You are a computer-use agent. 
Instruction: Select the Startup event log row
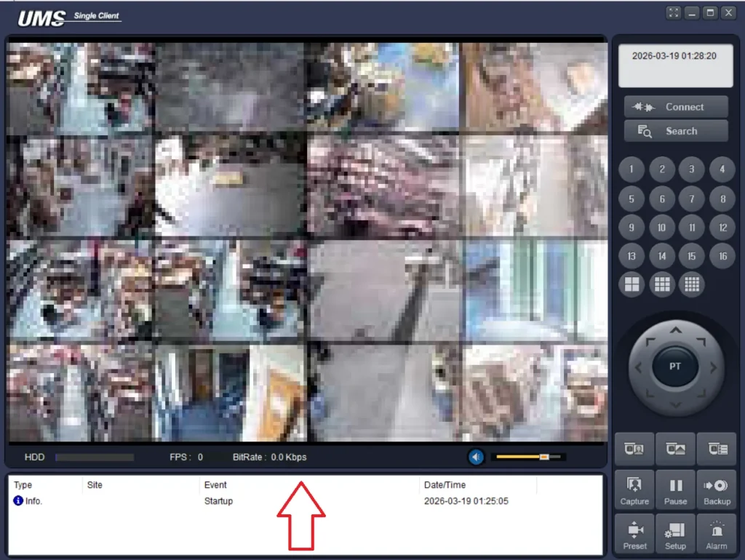(218, 501)
